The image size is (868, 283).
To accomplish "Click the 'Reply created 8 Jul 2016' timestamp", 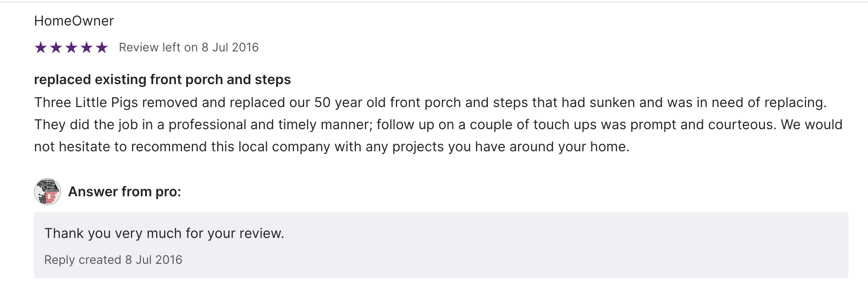I will tap(113, 260).
